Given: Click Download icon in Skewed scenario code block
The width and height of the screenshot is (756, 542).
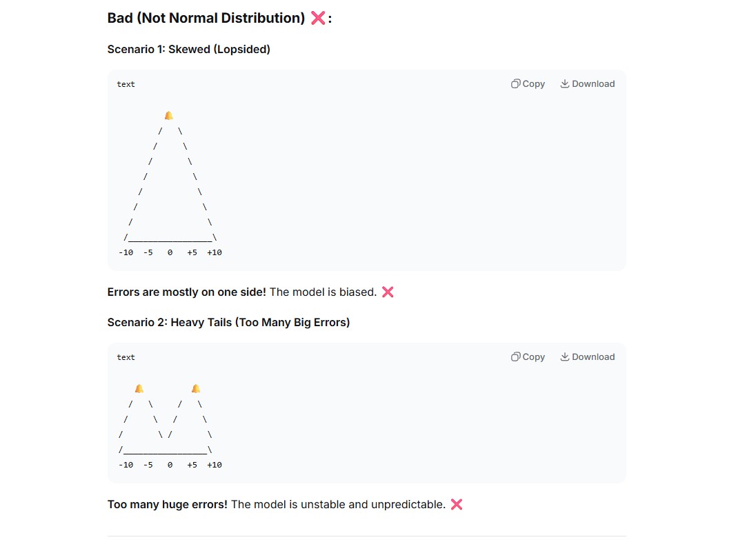Looking at the screenshot, I should 565,84.
